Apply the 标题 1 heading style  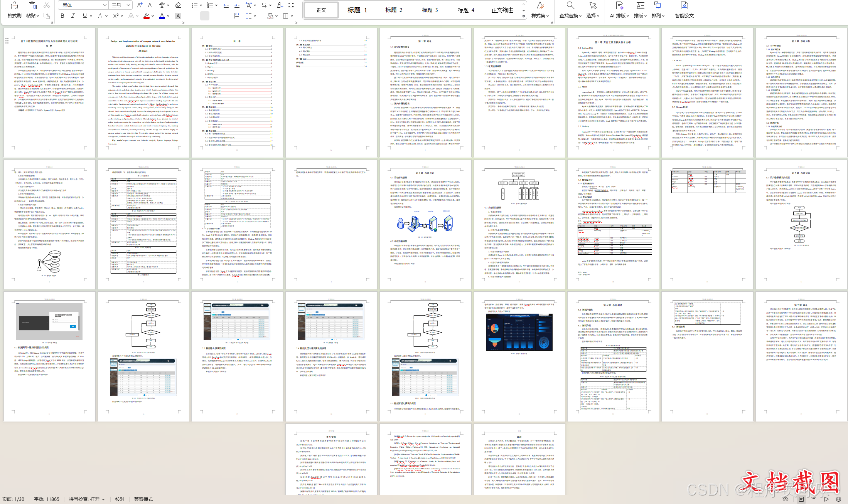357,10
